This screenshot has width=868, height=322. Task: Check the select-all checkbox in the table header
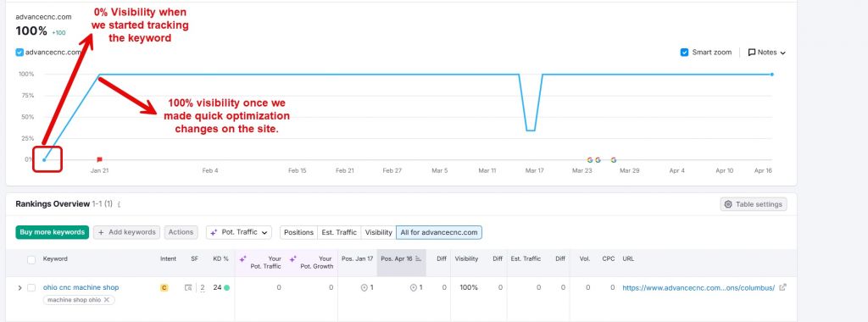(x=31, y=259)
